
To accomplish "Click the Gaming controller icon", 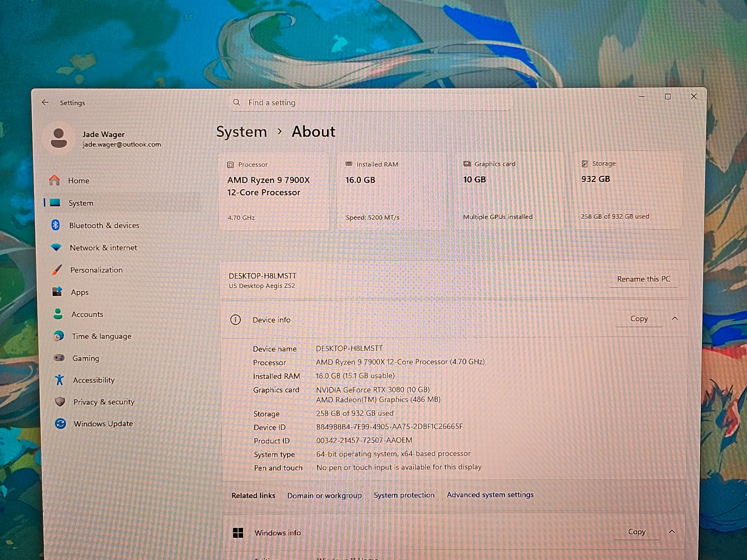I will 59,358.
